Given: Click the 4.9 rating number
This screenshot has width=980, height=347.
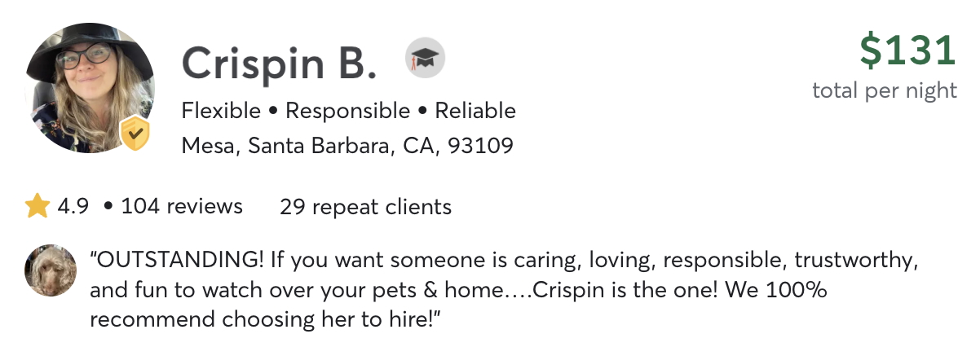Looking at the screenshot, I should [73, 206].
